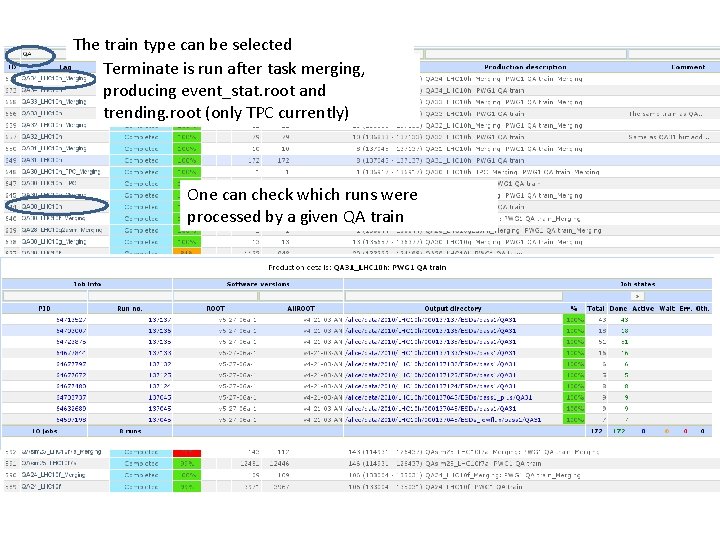This screenshot has width=720, height=540.
Task: Open PID 54632680 job link
Action: click(x=71, y=408)
